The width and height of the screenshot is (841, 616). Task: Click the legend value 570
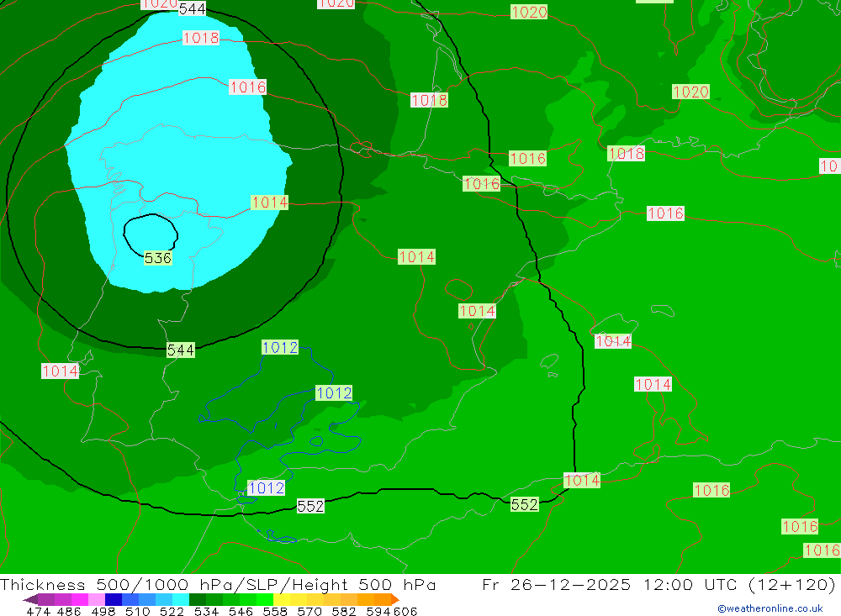309,611
